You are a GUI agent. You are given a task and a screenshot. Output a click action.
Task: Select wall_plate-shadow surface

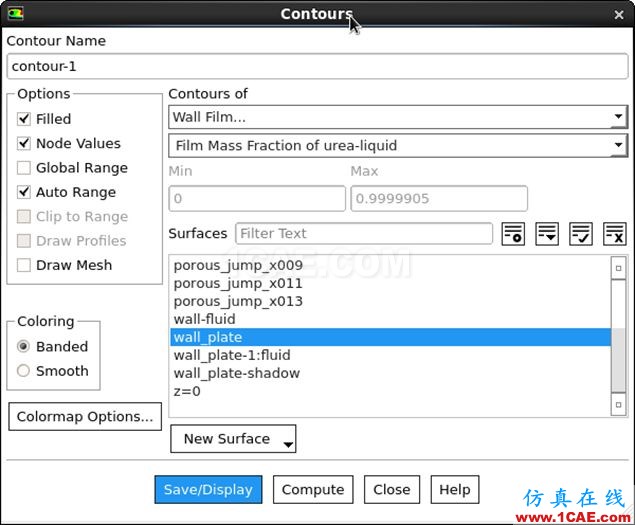pos(390,373)
